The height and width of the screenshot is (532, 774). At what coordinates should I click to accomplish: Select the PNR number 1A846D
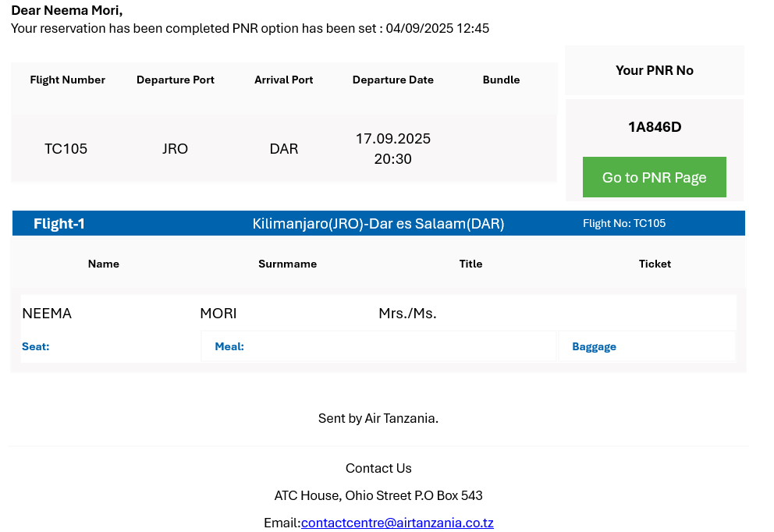tap(655, 127)
